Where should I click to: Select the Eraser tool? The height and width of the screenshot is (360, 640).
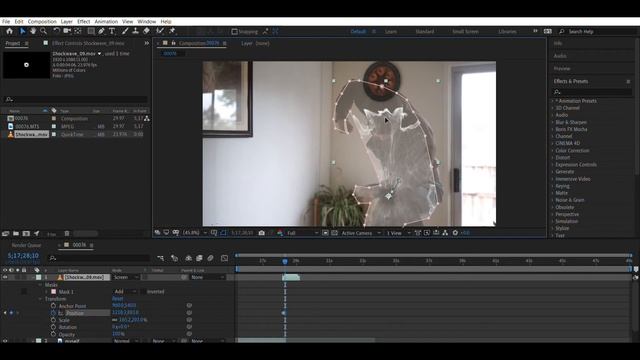(146, 31)
